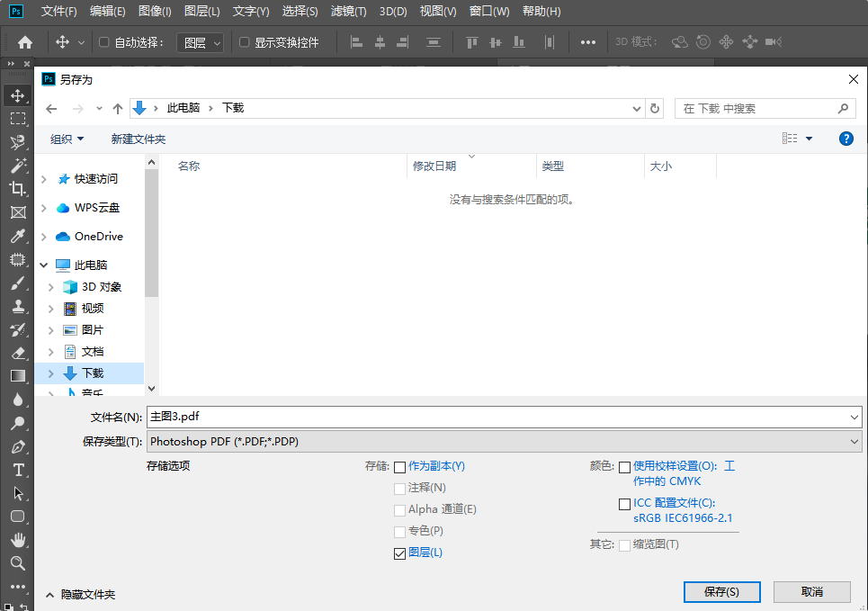Select the Rounded Rectangle shape tool

click(17, 517)
